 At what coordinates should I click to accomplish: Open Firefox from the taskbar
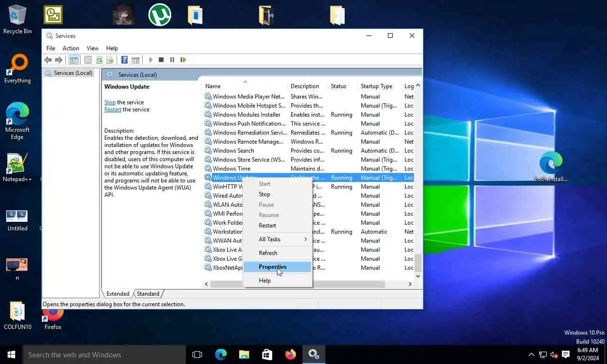click(x=290, y=355)
